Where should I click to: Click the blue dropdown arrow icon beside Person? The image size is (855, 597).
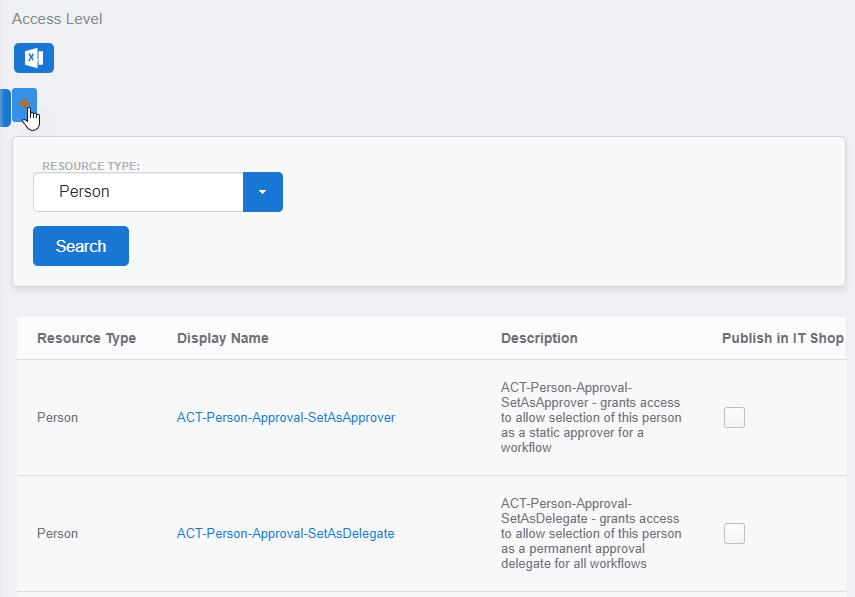pyautogui.click(x=263, y=191)
